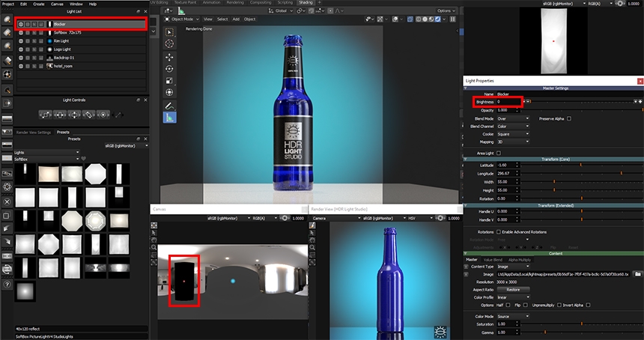Click the HDR button icon in left toolbar
This screenshot has height=340, width=644.
pyautogui.click(x=7, y=256)
